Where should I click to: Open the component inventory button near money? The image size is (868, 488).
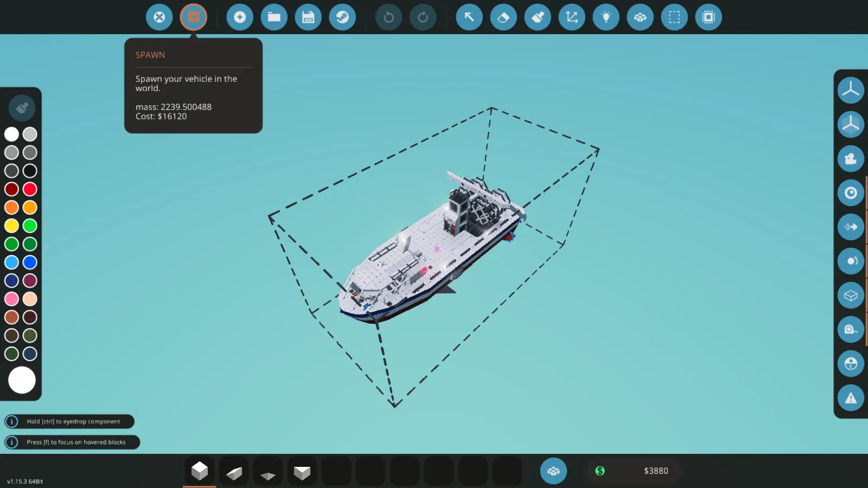click(553, 471)
